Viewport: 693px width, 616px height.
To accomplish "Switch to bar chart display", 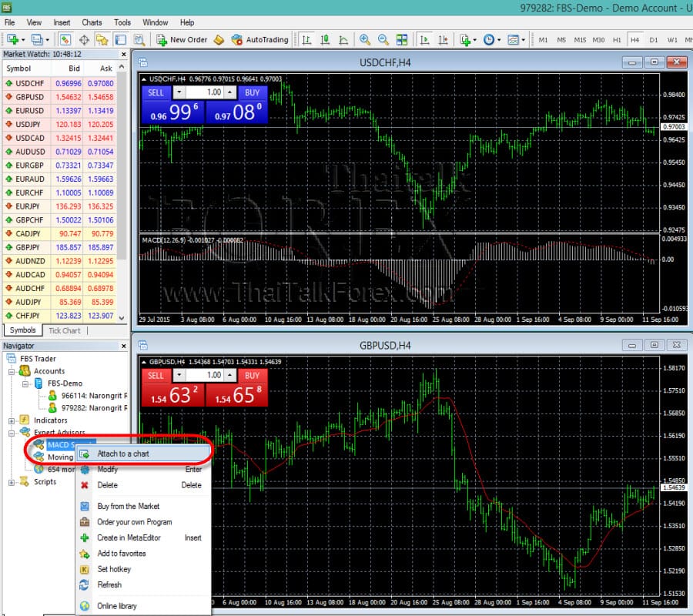I will click(x=306, y=40).
